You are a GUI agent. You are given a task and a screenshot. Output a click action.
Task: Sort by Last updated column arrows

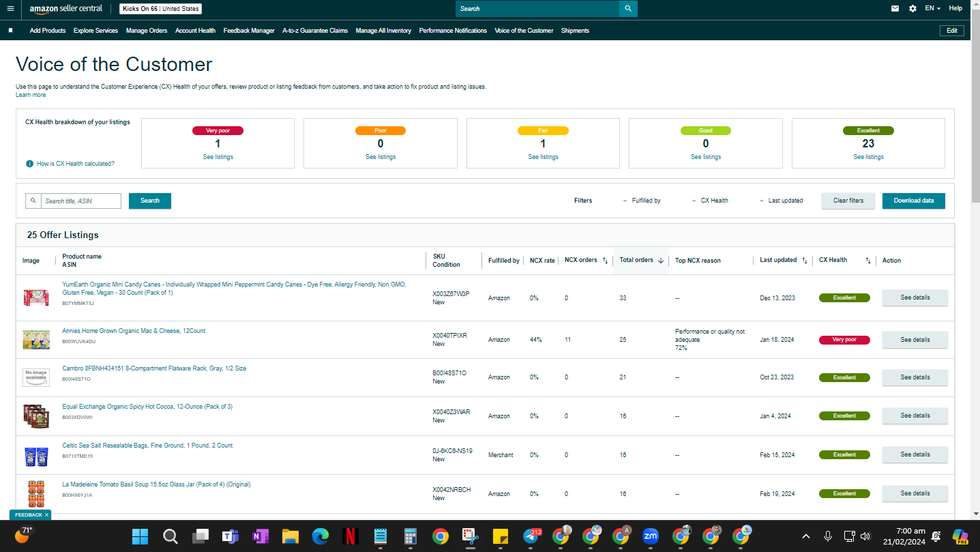pyautogui.click(x=805, y=260)
